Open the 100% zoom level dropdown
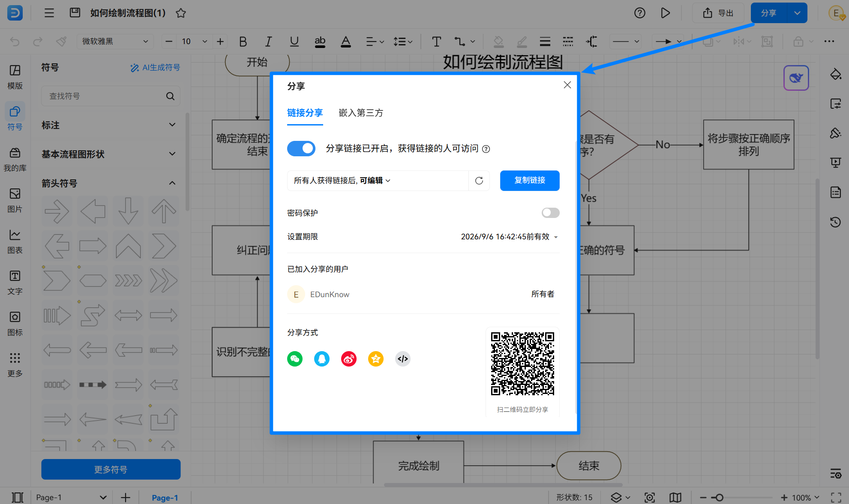 click(806, 497)
